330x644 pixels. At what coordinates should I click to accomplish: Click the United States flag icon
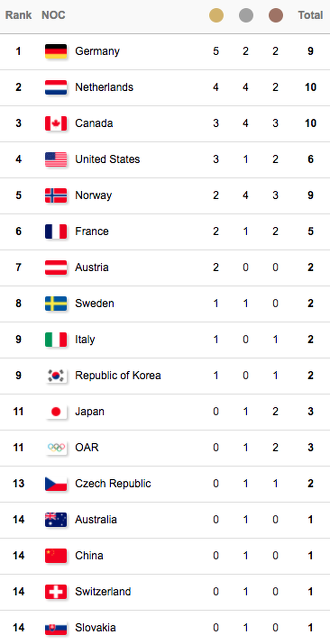pyautogui.click(x=56, y=159)
